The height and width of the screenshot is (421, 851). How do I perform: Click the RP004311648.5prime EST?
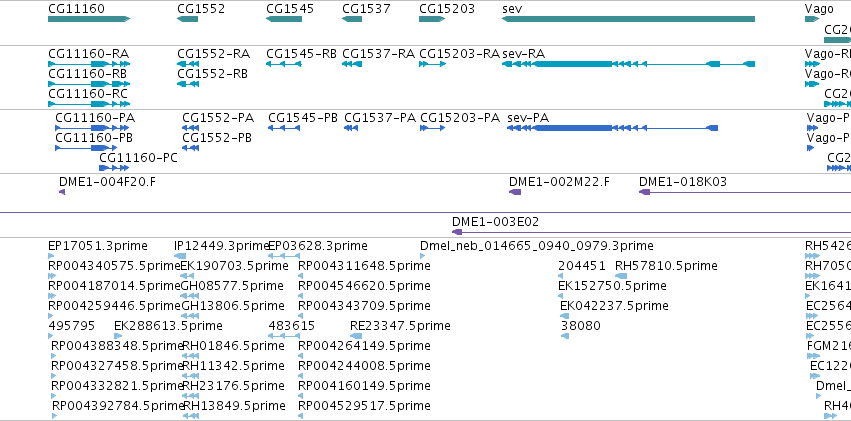pyautogui.click(x=301, y=276)
